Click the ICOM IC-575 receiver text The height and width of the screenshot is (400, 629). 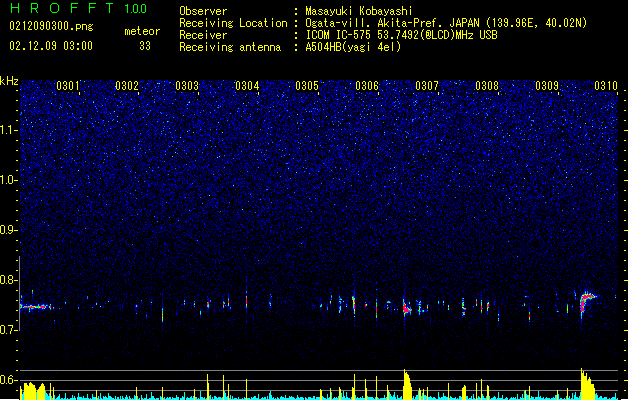coord(401,35)
